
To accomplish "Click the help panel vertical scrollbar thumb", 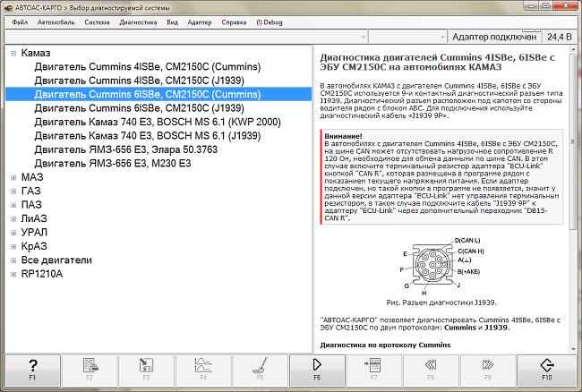I will tap(573, 142).
